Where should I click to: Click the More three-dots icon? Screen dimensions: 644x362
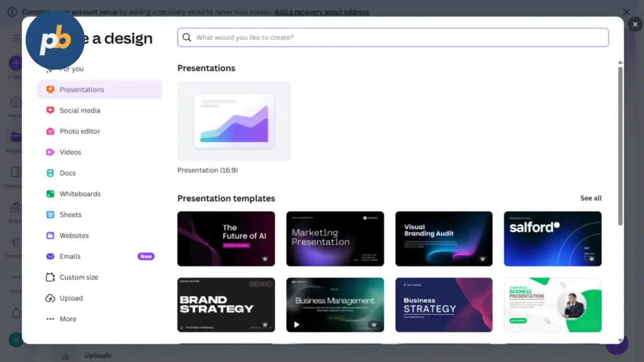click(50, 319)
